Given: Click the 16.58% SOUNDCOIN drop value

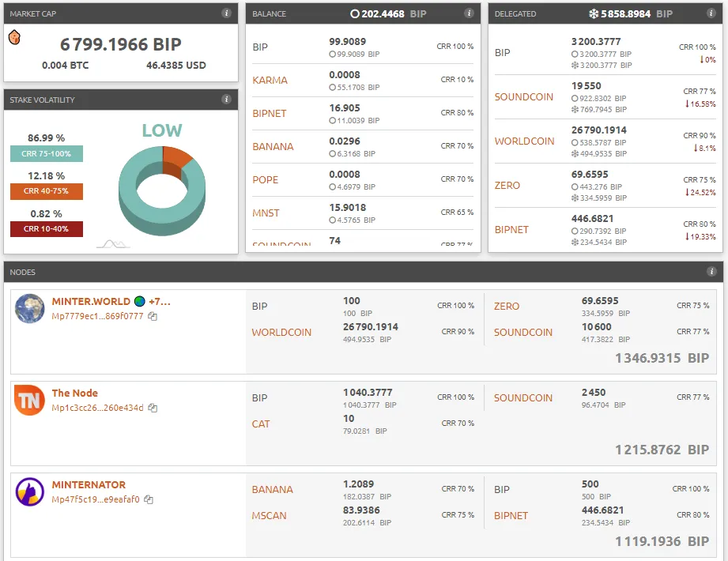Looking at the screenshot, I should click(700, 104).
